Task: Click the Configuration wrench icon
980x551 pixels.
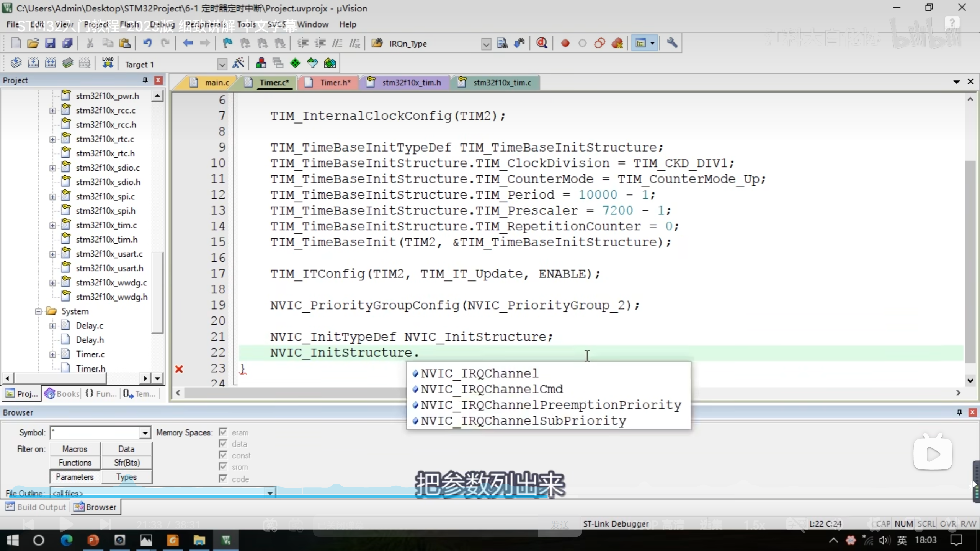Action: pos(672,43)
